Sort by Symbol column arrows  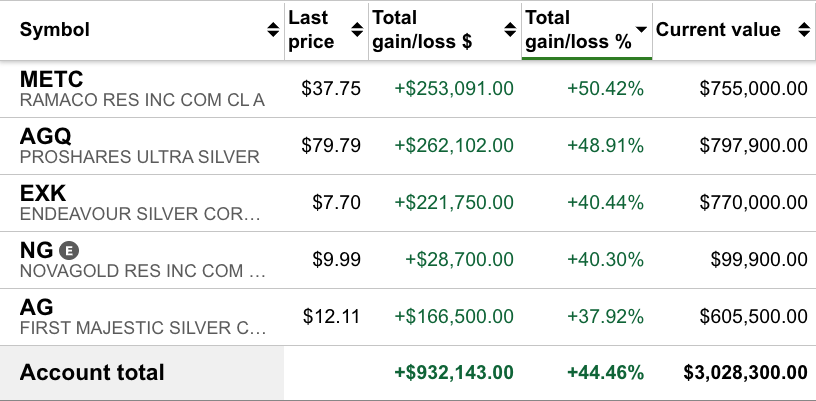click(x=273, y=30)
